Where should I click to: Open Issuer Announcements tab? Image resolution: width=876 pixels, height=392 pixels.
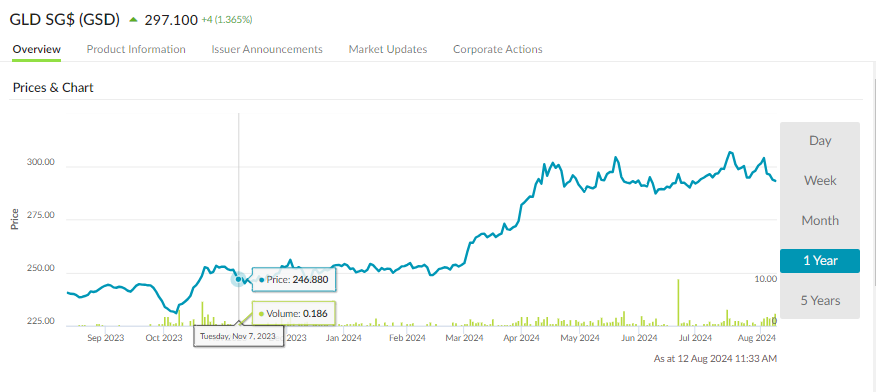pos(267,49)
